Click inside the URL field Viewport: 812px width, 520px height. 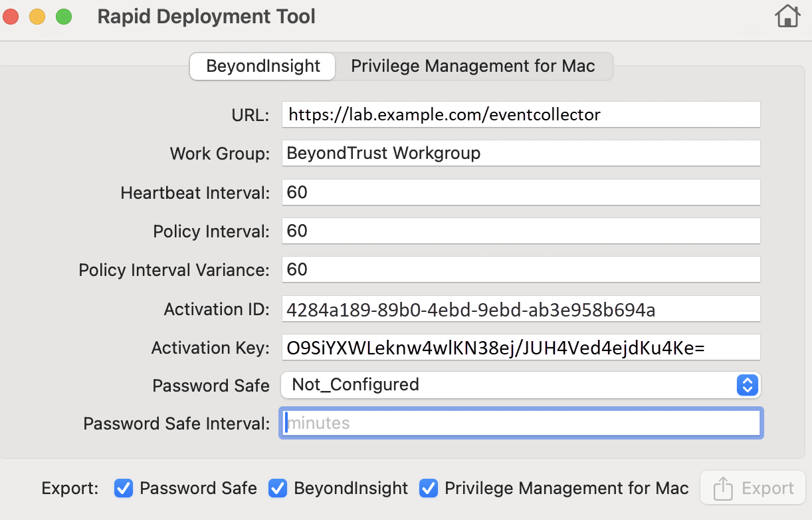point(522,114)
